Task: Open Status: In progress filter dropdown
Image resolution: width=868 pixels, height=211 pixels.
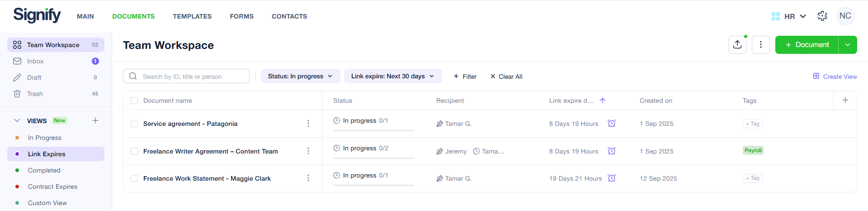Action: (x=300, y=76)
